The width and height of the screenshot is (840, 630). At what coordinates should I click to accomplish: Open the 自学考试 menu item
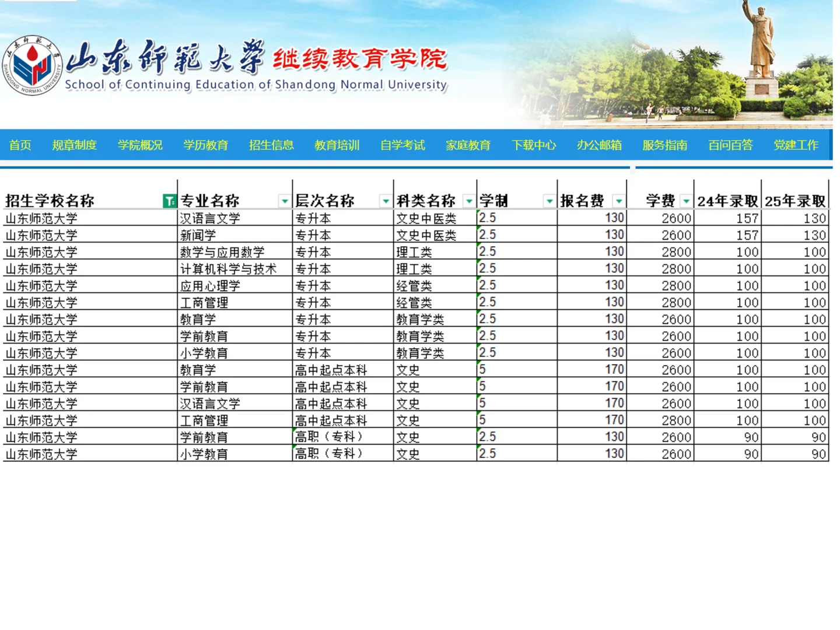click(x=402, y=145)
